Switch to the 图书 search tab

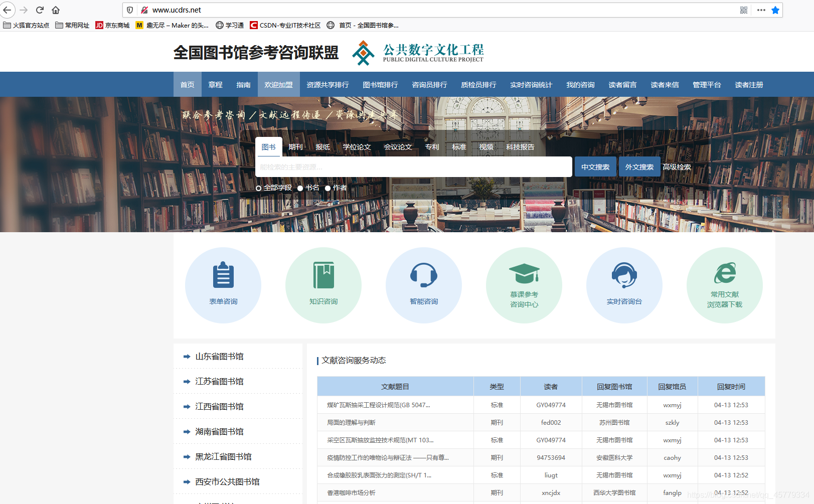click(x=269, y=147)
